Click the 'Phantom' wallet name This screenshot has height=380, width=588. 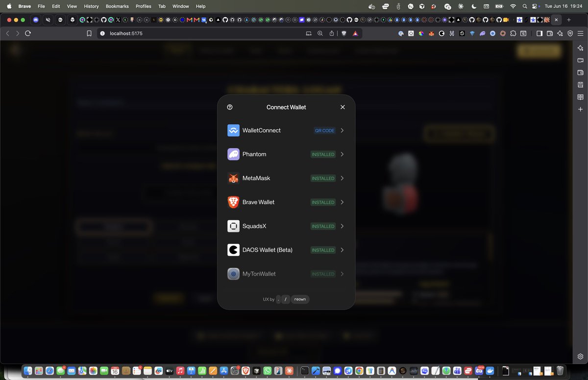(254, 154)
